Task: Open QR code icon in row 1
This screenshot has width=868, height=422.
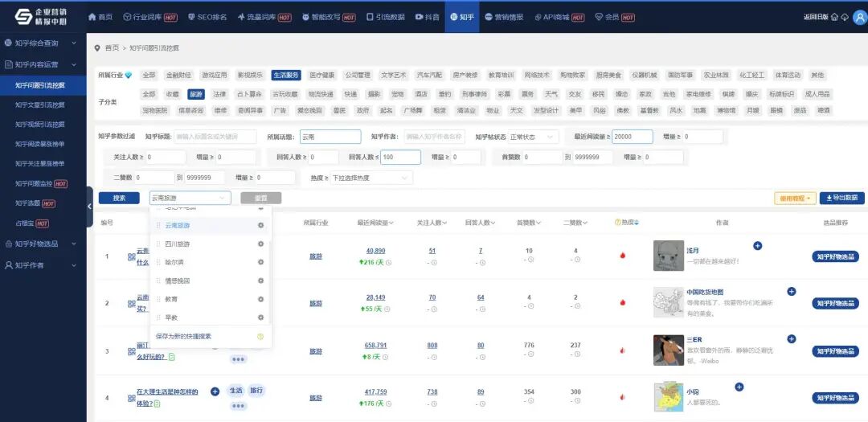Action: point(131,257)
